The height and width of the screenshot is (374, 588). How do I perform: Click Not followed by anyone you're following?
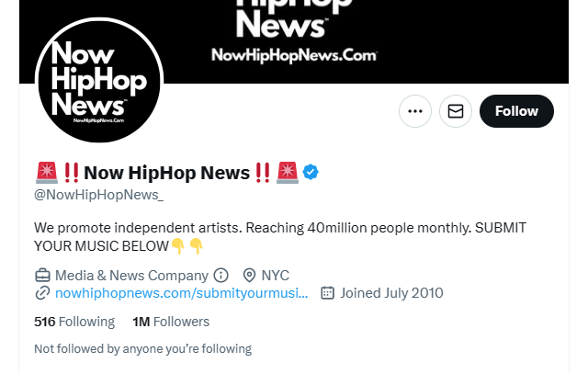(x=143, y=349)
